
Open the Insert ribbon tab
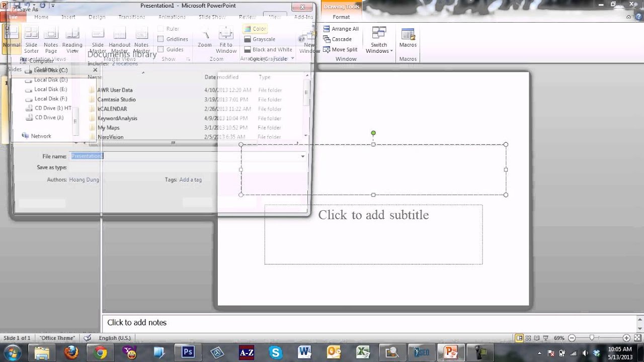tap(68, 17)
